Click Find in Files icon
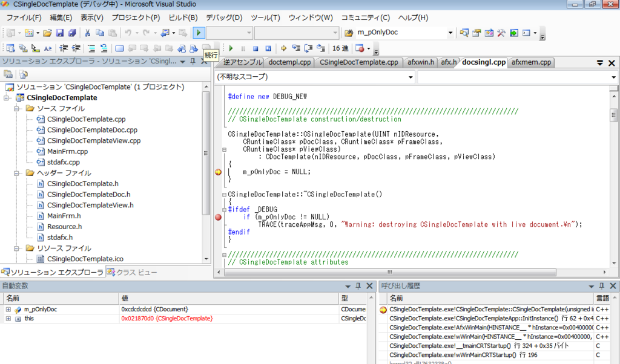Screen dimensions: 620x364 (349, 33)
